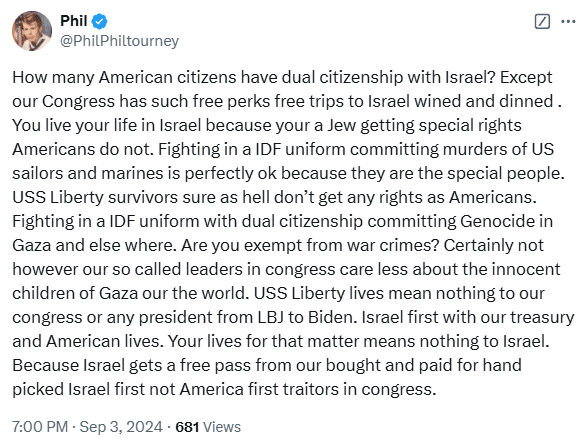Select the words 'traitors in congress'

coord(359,389)
